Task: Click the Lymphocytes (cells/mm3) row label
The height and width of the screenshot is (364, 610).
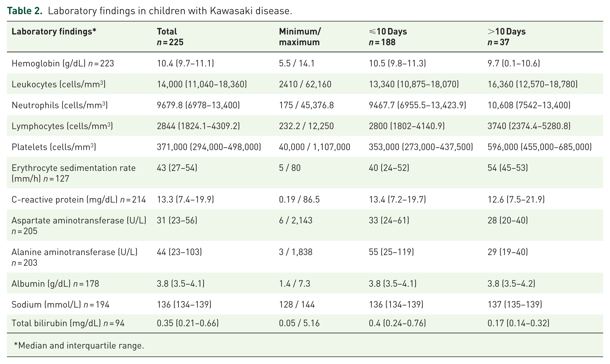Action: (x=62, y=126)
